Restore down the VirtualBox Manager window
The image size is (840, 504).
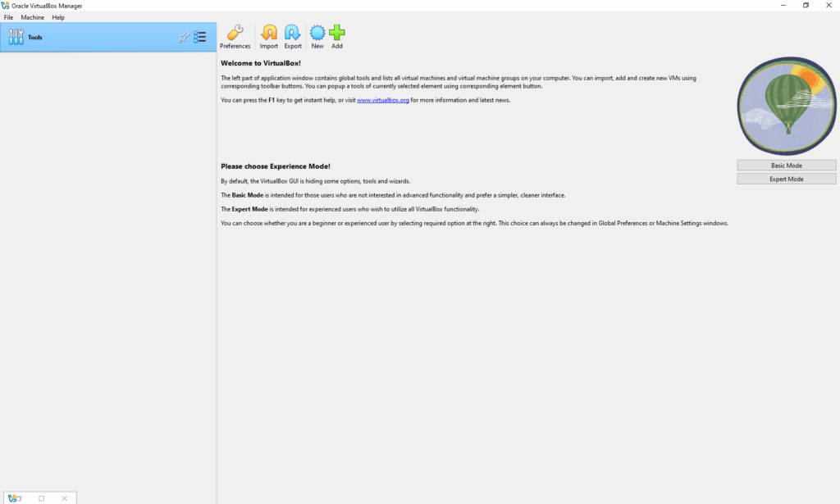point(806,6)
